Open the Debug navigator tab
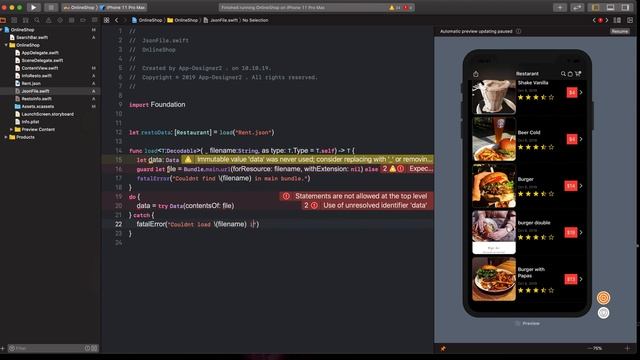This screenshot has height=360, width=640. pyautogui.click(x=71, y=20)
